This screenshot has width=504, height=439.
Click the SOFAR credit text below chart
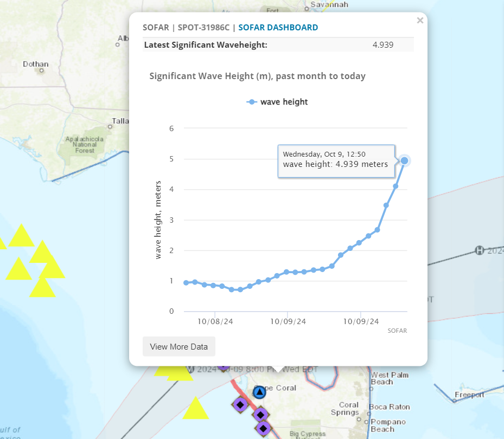(397, 331)
